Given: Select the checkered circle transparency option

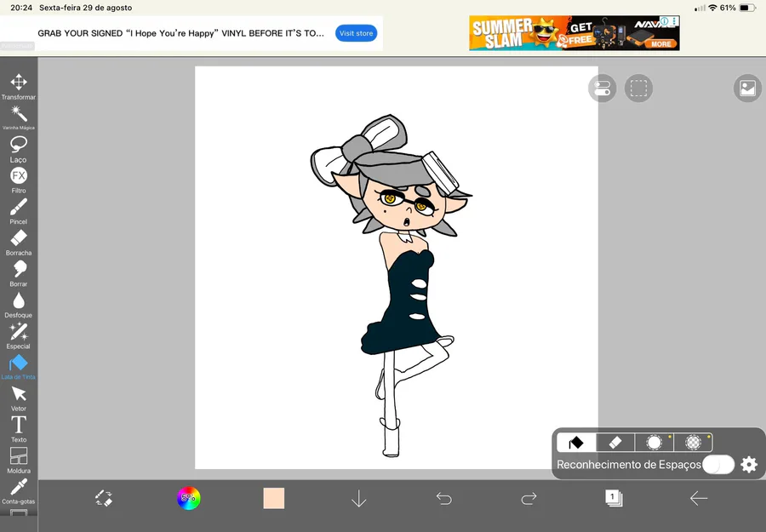Looking at the screenshot, I should click(693, 443).
